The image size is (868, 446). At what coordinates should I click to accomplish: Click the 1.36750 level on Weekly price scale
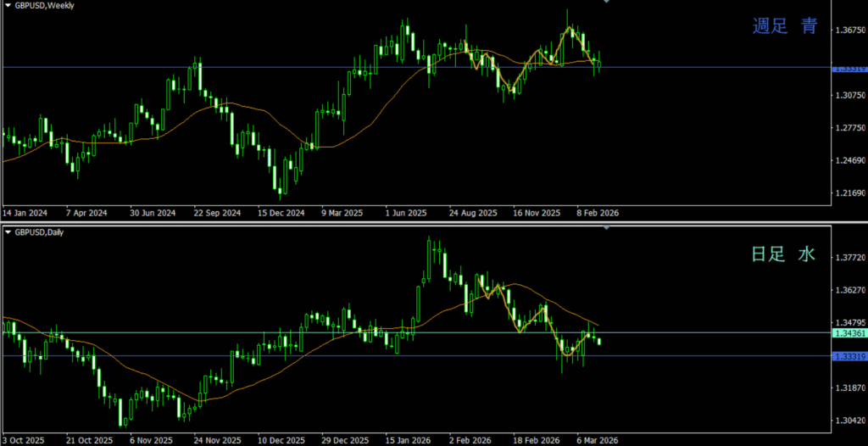tap(849, 31)
